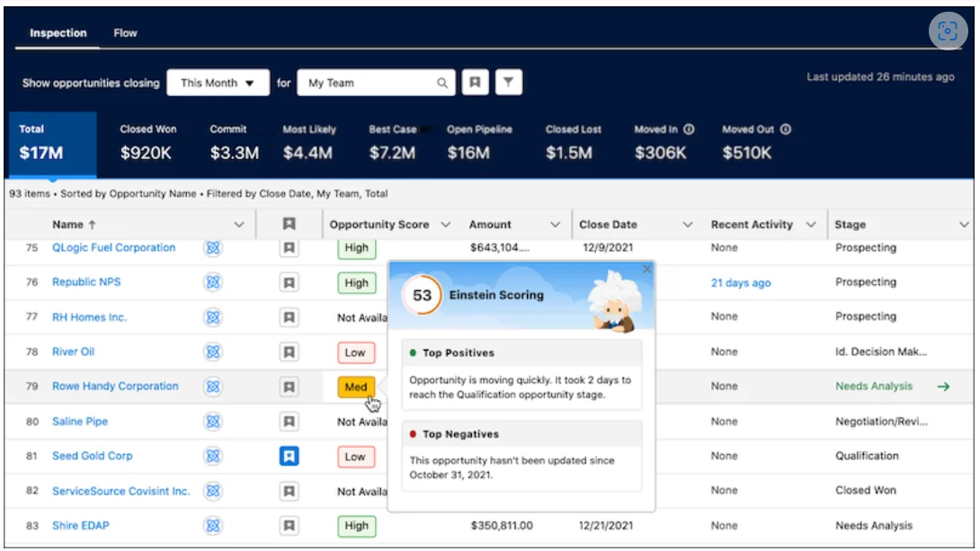This screenshot has width=980, height=551.
Task: Select the Most Likely $4.4M metric
Action: [308, 142]
